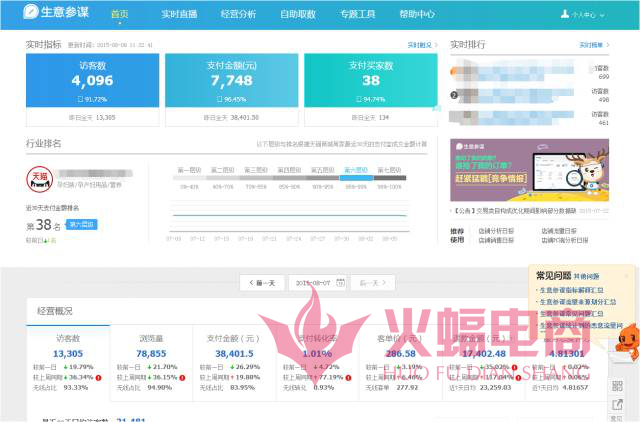Click the QR code sidebar icon

(x=617, y=386)
